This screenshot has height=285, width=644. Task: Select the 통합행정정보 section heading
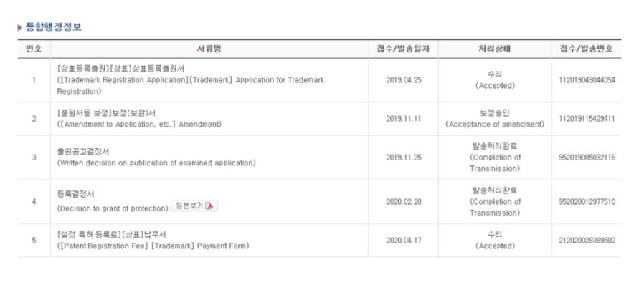pyautogui.click(x=53, y=27)
